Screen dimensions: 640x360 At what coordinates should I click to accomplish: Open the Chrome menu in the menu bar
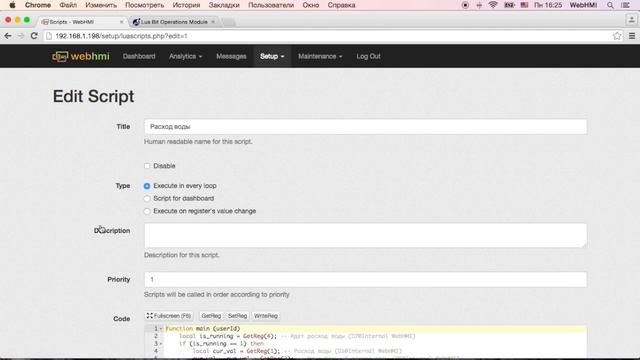point(38,5)
